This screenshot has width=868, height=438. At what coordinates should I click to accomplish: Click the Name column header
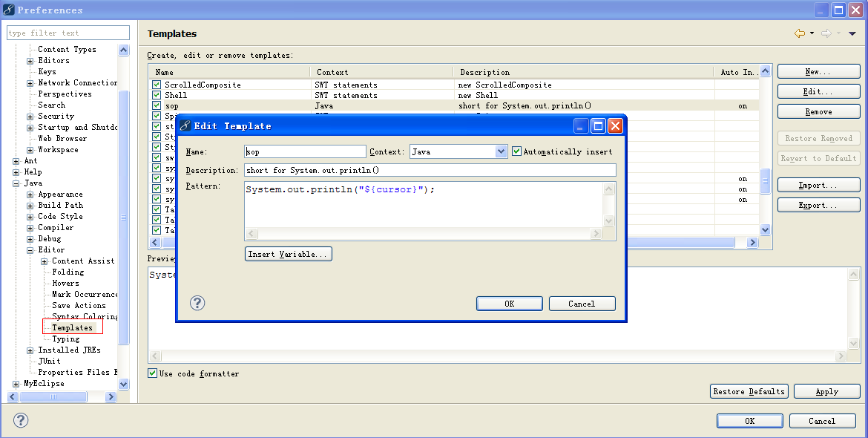coord(229,72)
